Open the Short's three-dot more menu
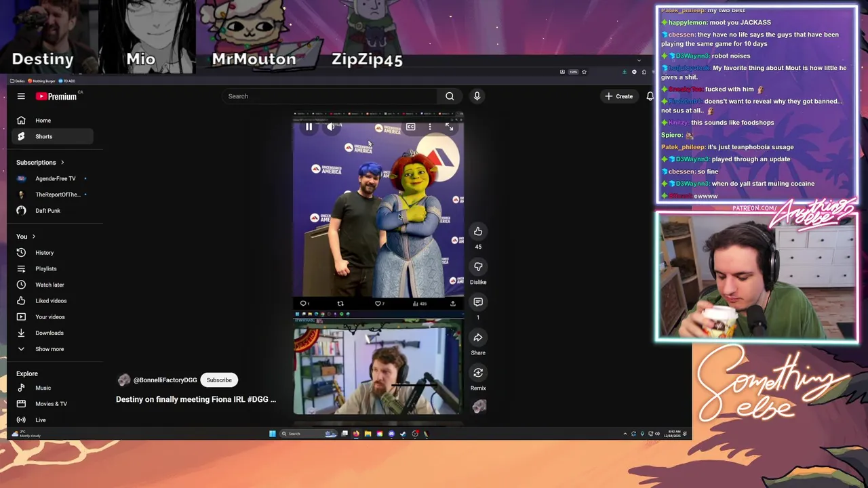The image size is (868, 488). pyautogui.click(x=430, y=127)
